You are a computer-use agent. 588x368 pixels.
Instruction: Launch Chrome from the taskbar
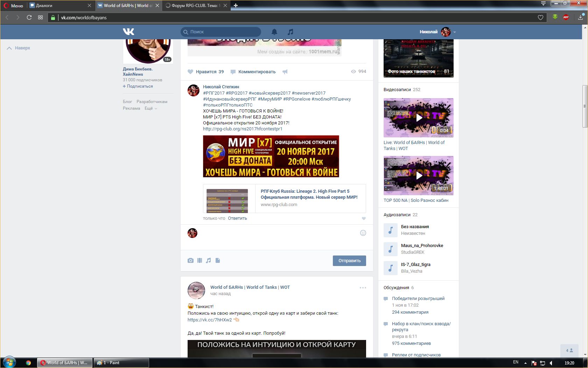tap(28, 363)
